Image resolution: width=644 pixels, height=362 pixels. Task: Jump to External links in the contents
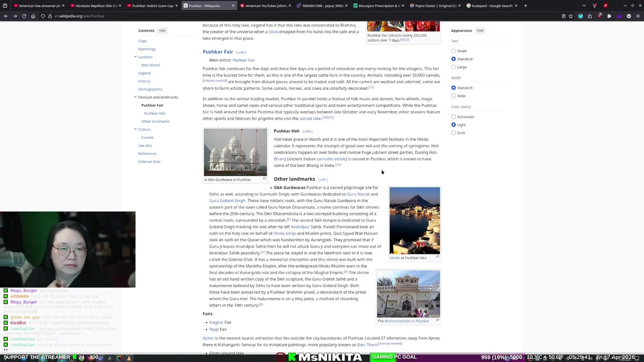point(149,161)
